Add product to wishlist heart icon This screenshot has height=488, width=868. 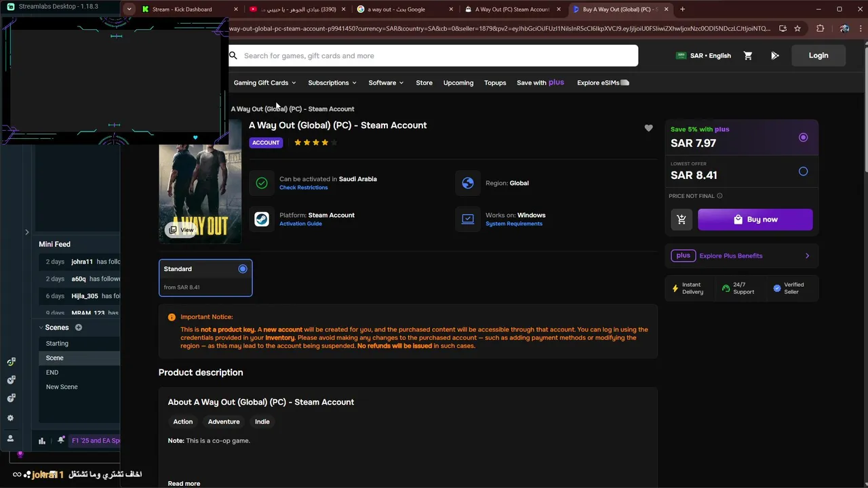pyautogui.click(x=648, y=128)
